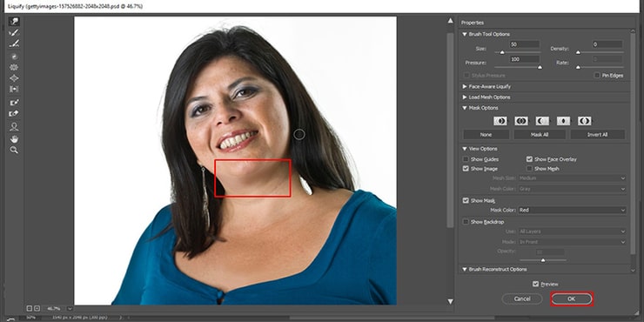Select the Reconstruct tool
The image size is (644, 322).
click(x=14, y=32)
